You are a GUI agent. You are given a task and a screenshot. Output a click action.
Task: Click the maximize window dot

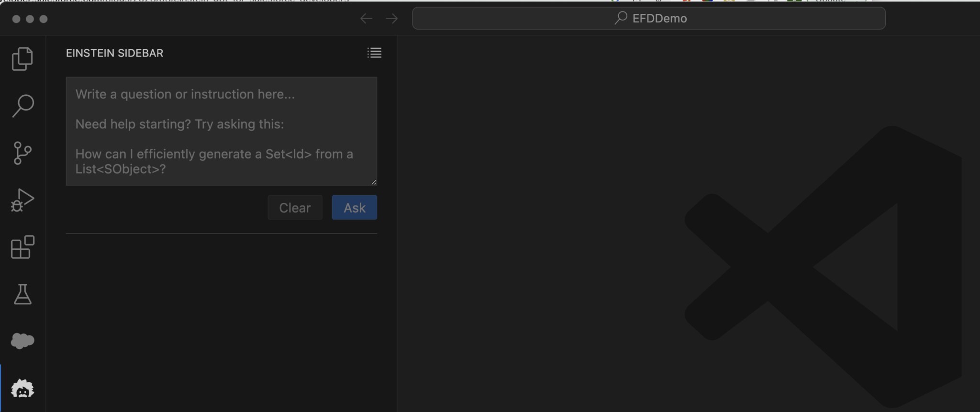coord(44,19)
